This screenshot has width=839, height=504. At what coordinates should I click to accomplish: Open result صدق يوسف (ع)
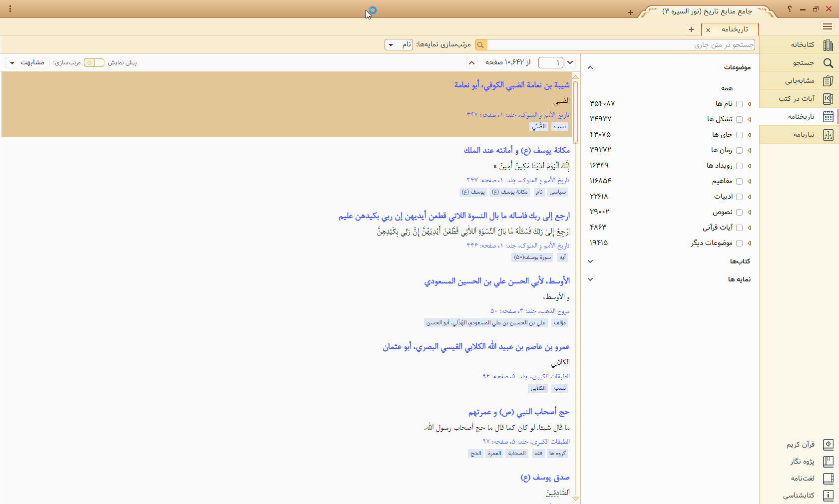coord(545,478)
